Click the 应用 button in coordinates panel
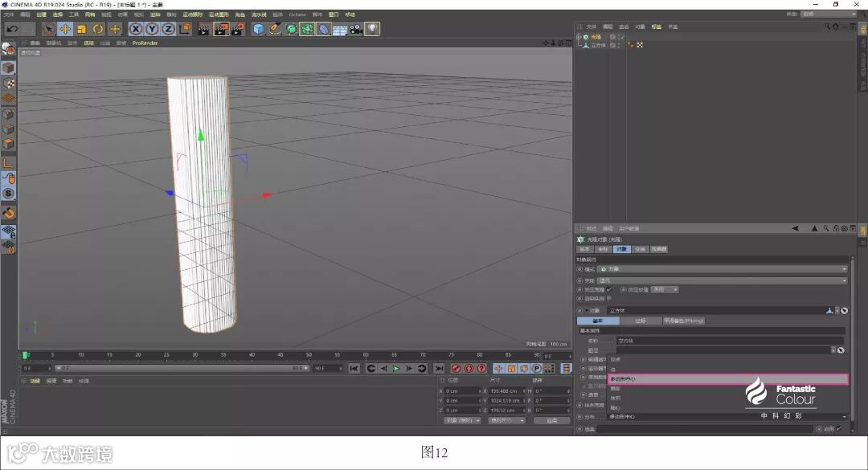Viewport: 868px width, 470px height. 551,420
